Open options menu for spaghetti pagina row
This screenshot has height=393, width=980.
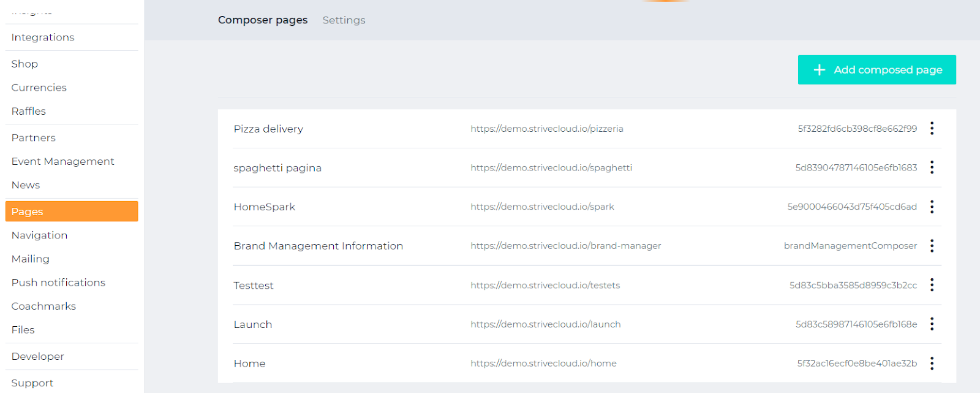tap(932, 167)
